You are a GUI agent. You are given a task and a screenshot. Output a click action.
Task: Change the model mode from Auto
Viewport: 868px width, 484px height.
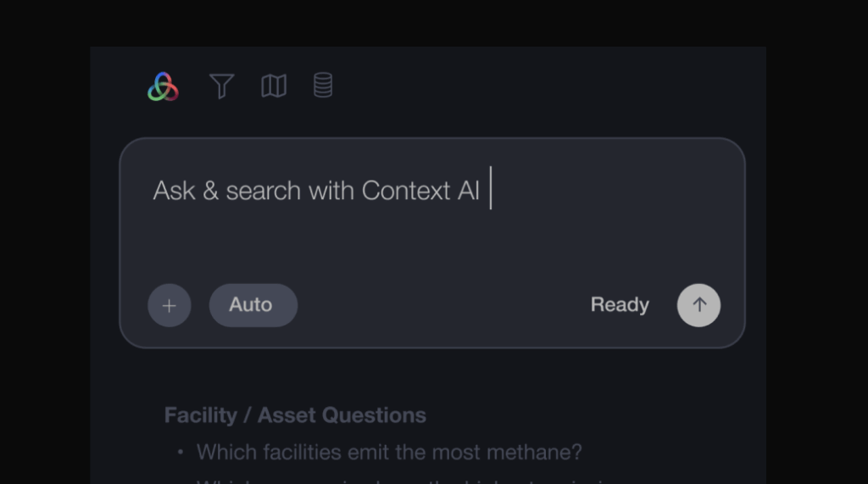coord(253,305)
